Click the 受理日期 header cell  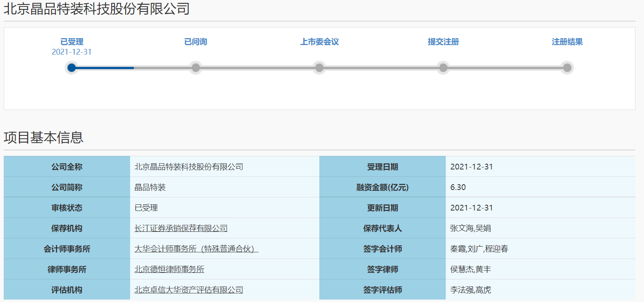(383, 167)
